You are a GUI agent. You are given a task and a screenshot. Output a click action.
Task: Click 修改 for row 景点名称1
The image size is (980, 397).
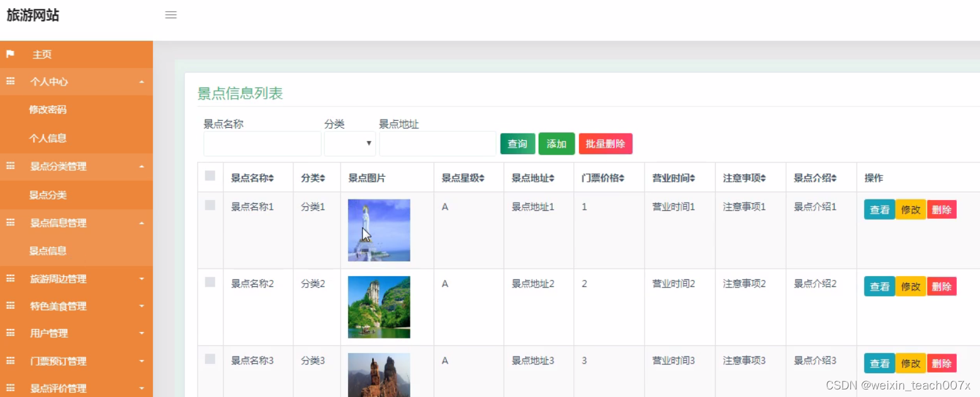(x=911, y=210)
